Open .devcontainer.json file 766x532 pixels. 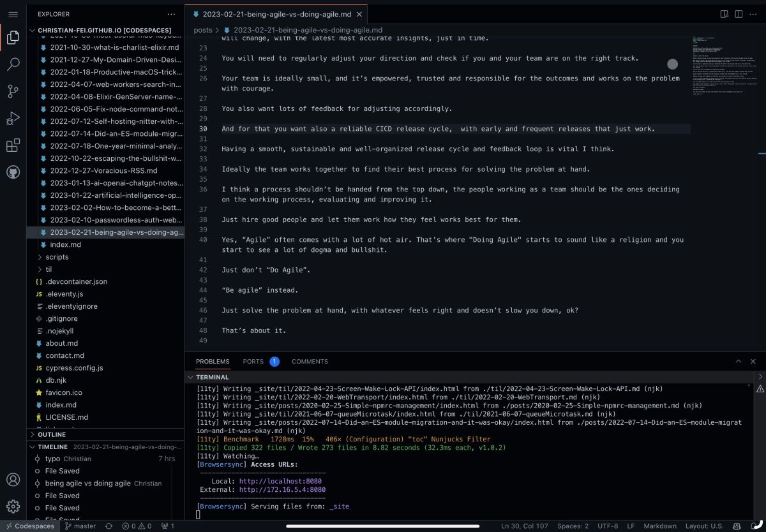[105, 282]
